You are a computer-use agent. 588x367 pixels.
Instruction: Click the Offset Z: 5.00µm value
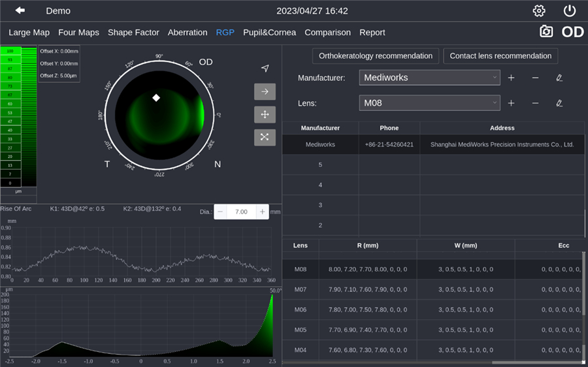(x=59, y=76)
